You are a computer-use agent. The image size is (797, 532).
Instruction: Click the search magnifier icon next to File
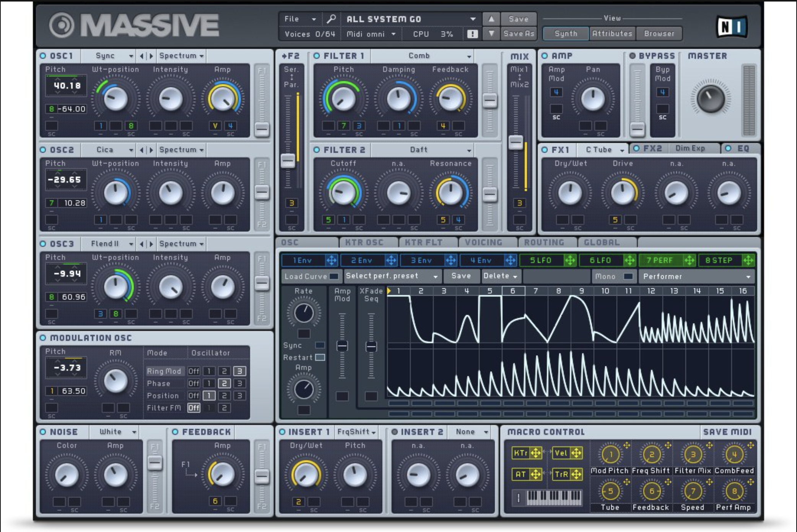click(331, 18)
